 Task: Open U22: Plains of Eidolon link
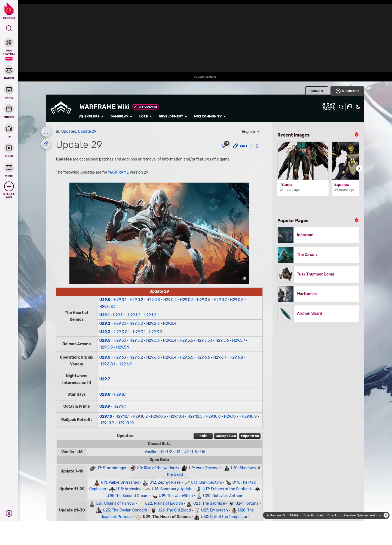pos(164,503)
